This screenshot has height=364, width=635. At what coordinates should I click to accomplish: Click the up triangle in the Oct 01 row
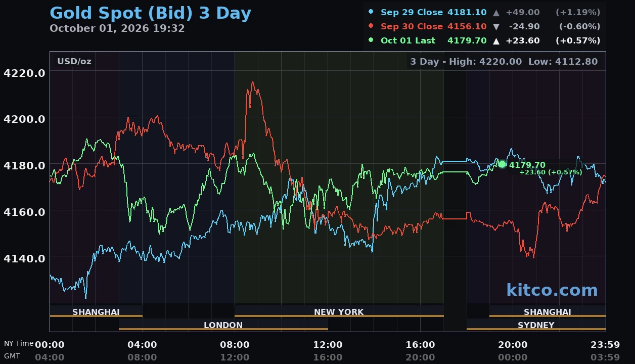(496, 40)
